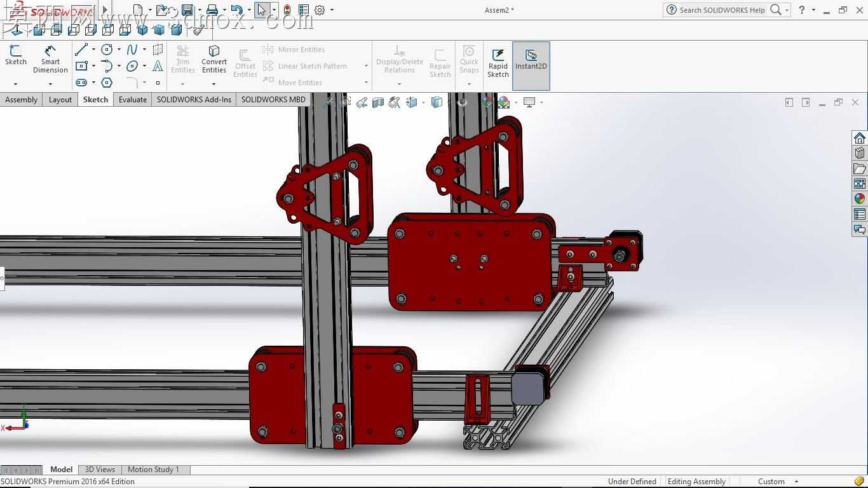Viewport: 868px width, 488px height.
Task: Rebuild the model using the traffic light icon
Action: [287, 10]
